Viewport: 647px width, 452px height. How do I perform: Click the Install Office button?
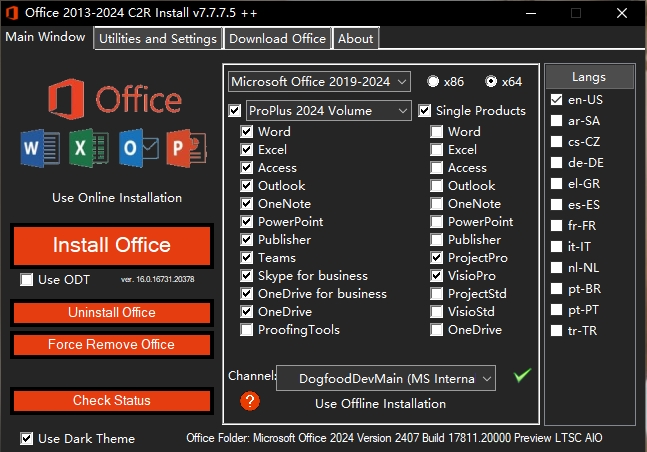point(112,245)
